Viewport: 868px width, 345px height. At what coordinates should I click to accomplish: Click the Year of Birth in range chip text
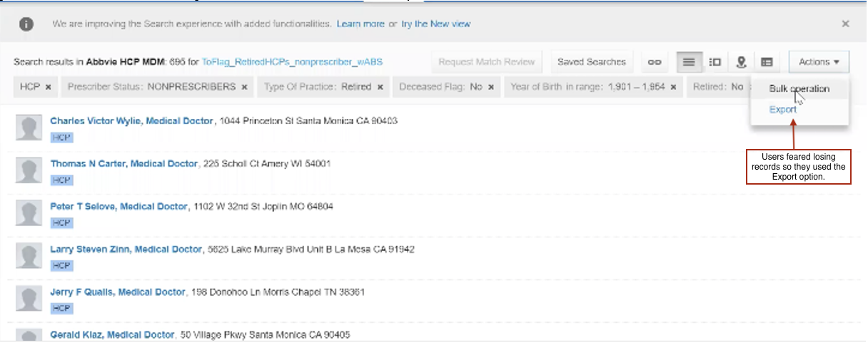click(x=587, y=87)
